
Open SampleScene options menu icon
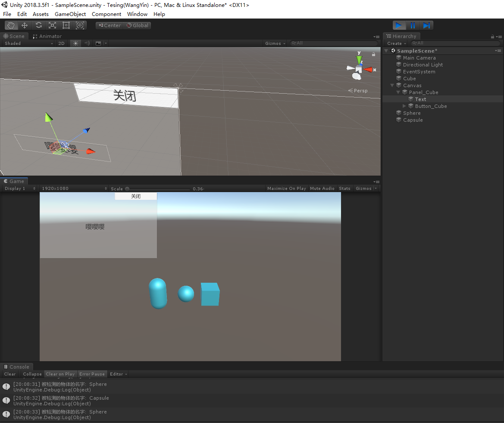pyautogui.click(x=498, y=51)
